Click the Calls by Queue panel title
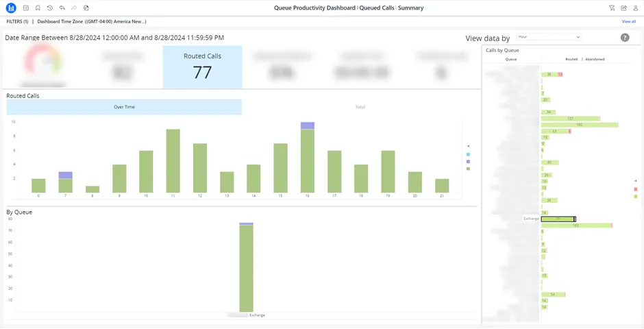Viewport: 644px width, 329px height. pyautogui.click(x=502, y=50)
